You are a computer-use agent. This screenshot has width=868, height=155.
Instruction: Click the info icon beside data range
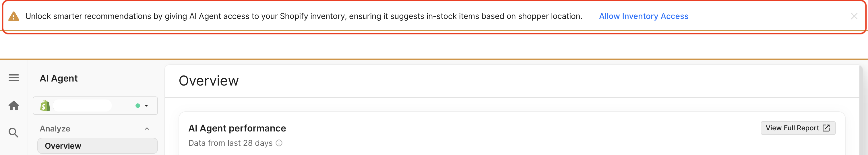(x=279, y=143)
